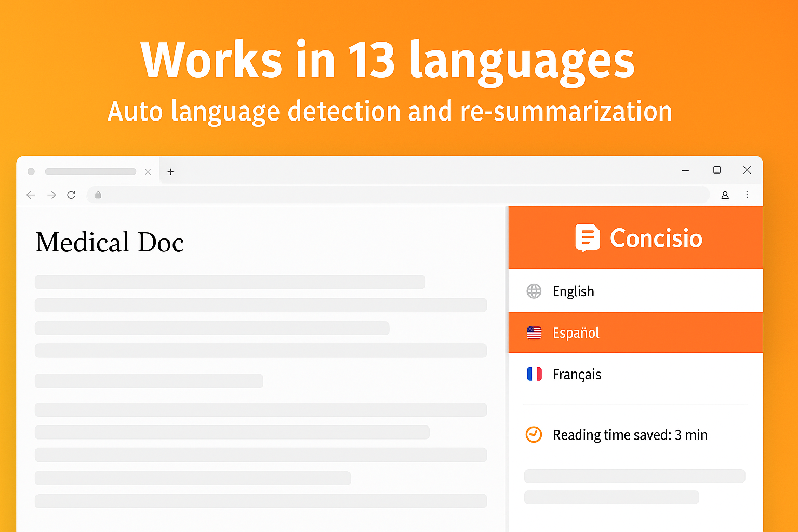This screenshot has width=798, height=532.
Task: Click the flag icon beside Español
Action: tap(534, 332)
